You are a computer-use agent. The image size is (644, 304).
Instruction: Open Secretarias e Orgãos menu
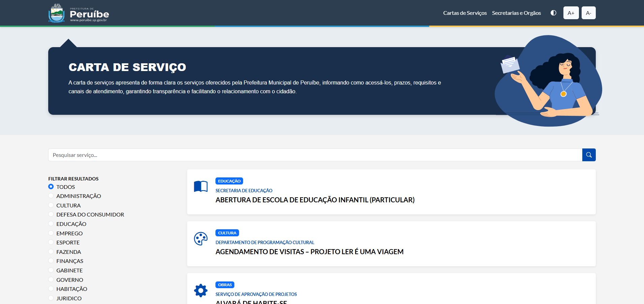516,13
